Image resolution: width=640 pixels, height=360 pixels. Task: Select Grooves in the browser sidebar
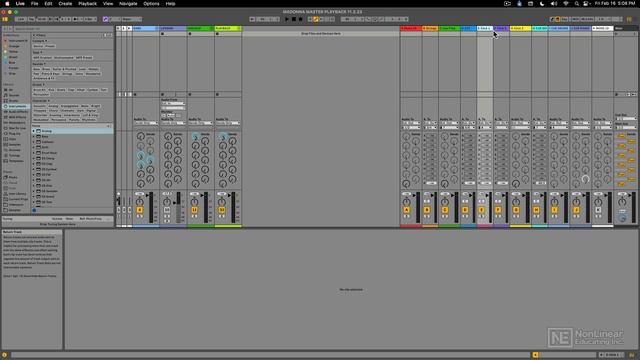coord(15,150)
